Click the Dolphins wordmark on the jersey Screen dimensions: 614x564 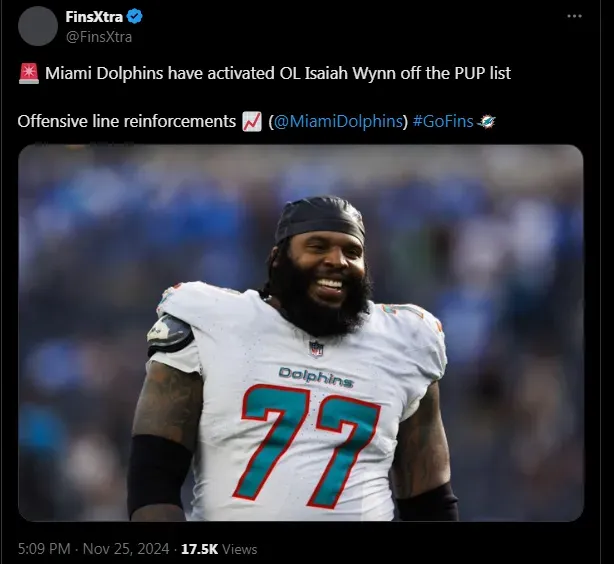[x=316, y=377]
